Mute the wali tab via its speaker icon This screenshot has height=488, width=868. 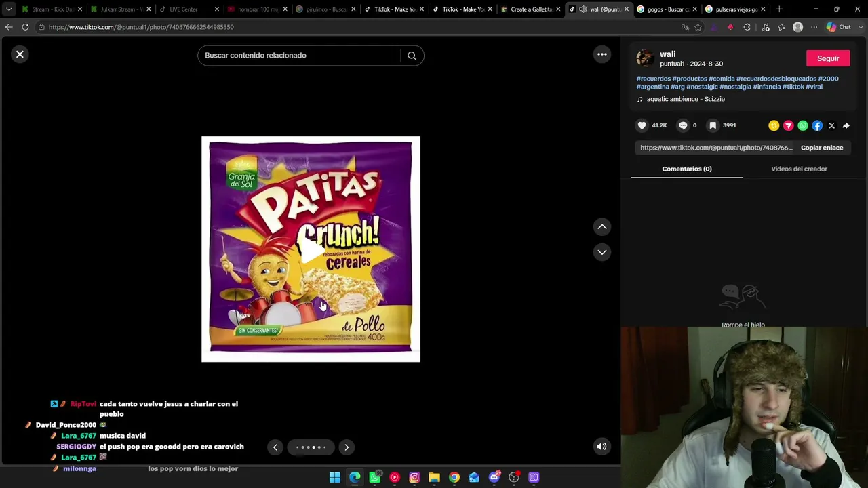click(583, 9)
